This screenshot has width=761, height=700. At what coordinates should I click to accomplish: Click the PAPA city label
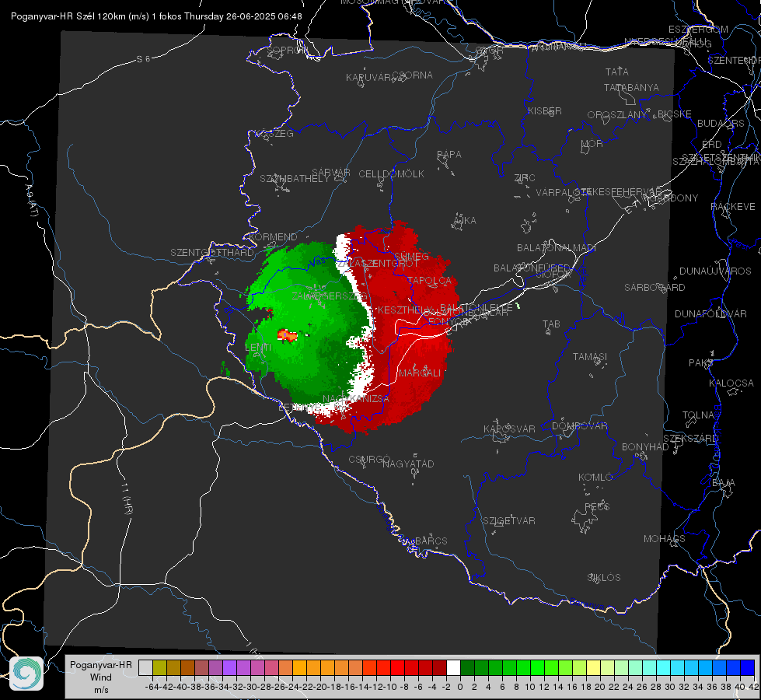pos(449,155)
